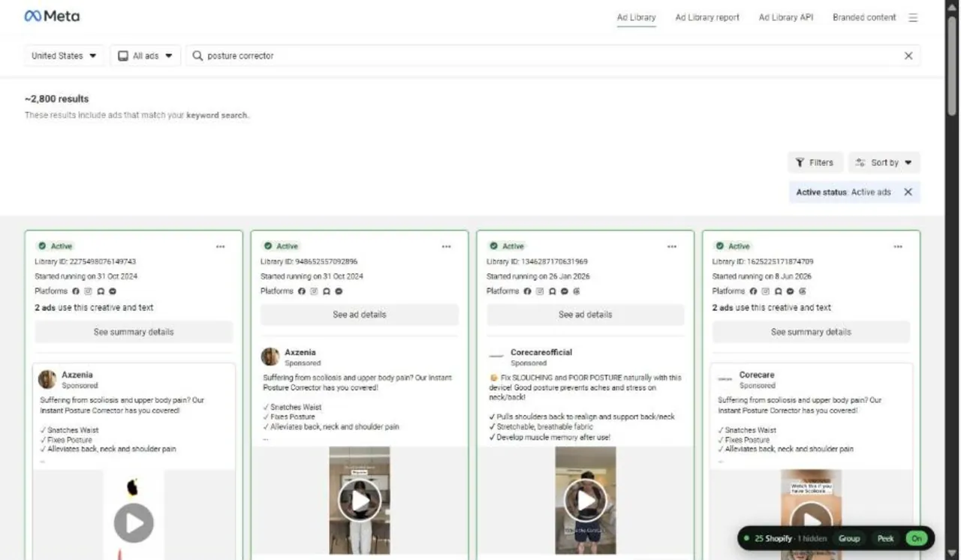This screenshot has width=961, height=560.
Task: Click Threads platform icon on ad 1346287170631969
Action: pos(577,291)
